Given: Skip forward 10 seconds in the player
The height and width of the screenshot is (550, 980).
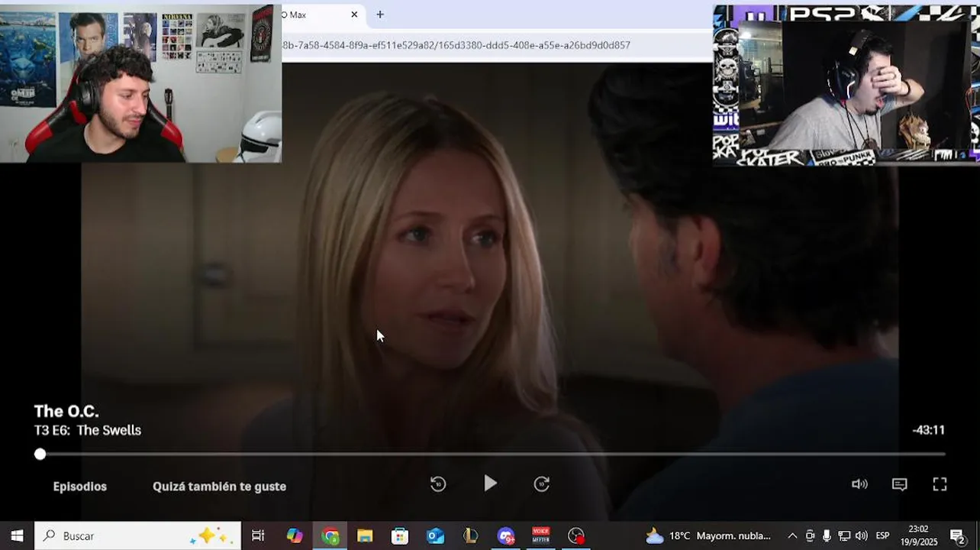Looking at the screenshot, I should coord(542,484).
